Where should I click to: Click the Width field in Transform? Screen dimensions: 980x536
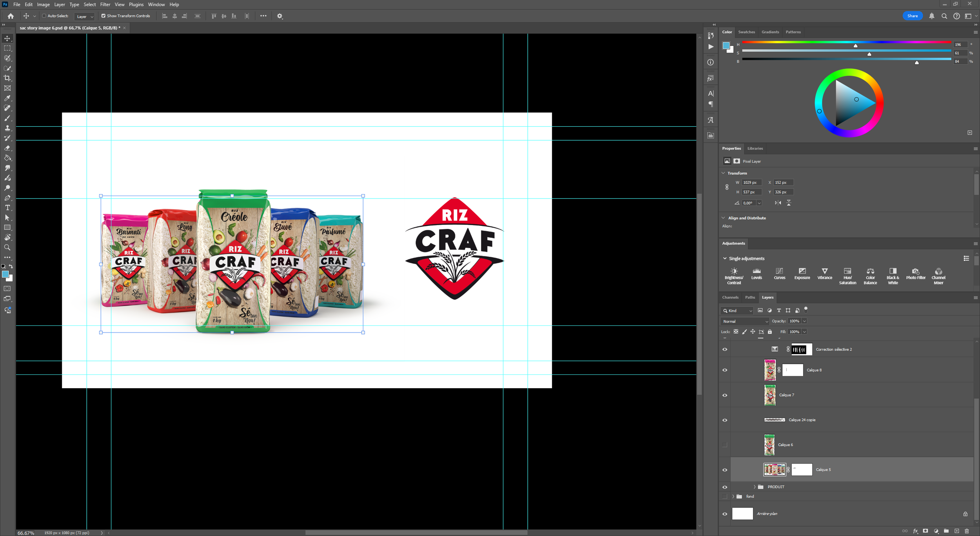coord(751,182)
